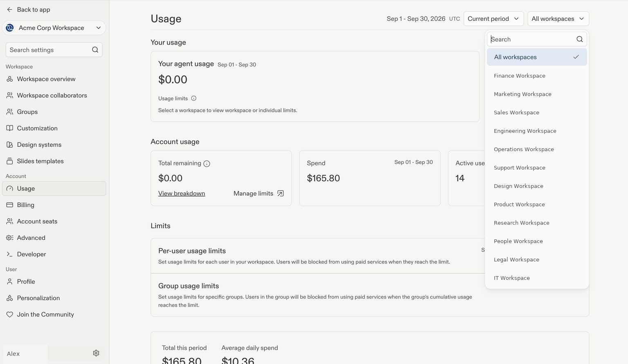Focus the workspace dropdown Search field

(537, 39)
